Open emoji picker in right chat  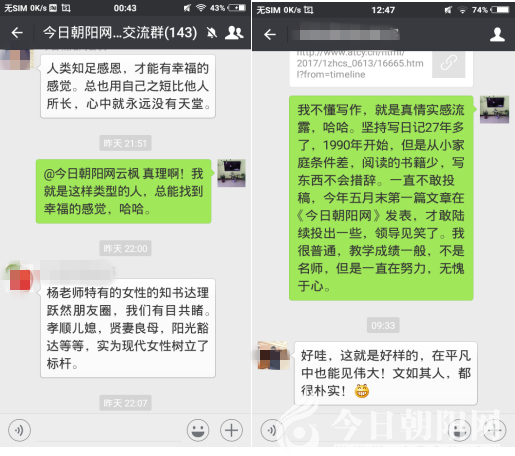tap(460, 430)
